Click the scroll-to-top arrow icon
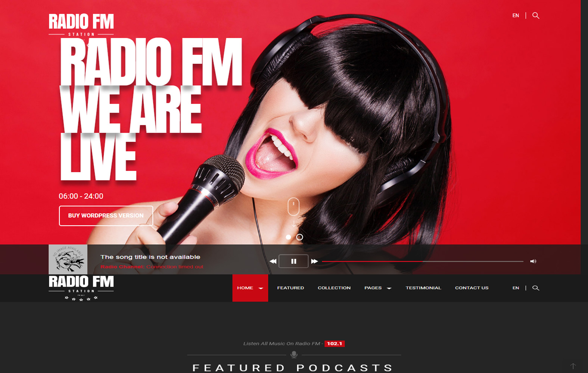The image size is (588, 373). [573, 366]
